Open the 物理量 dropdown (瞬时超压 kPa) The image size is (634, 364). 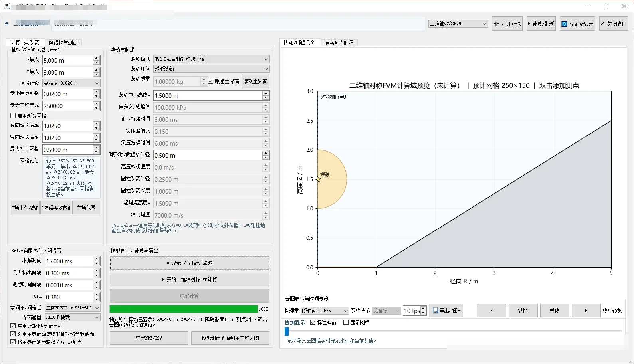click(x=325, y=311)
